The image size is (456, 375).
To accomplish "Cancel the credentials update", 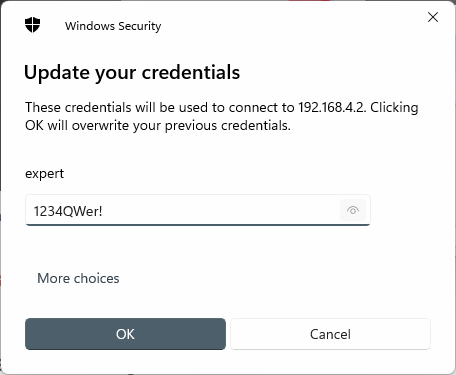I will pyautogui.click(x=330, y=334).
